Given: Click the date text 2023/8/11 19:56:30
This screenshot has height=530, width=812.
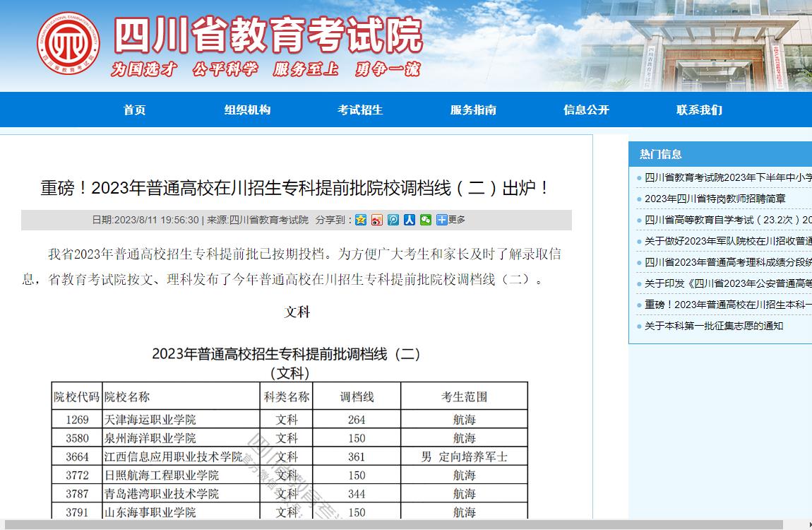Looking at the screenshot, I should tap(156, 220).
